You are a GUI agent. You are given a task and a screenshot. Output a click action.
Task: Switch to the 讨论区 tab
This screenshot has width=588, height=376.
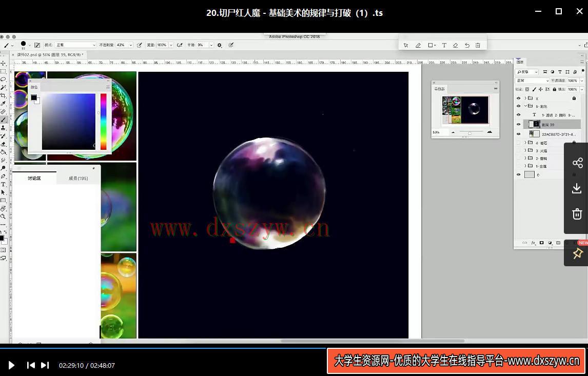[x=34, y=179]
